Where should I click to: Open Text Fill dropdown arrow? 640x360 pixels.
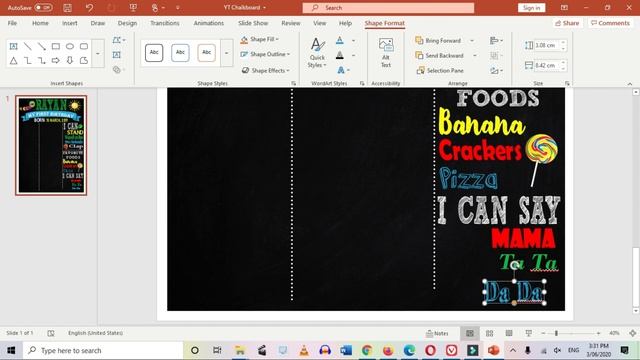(353, 40)
